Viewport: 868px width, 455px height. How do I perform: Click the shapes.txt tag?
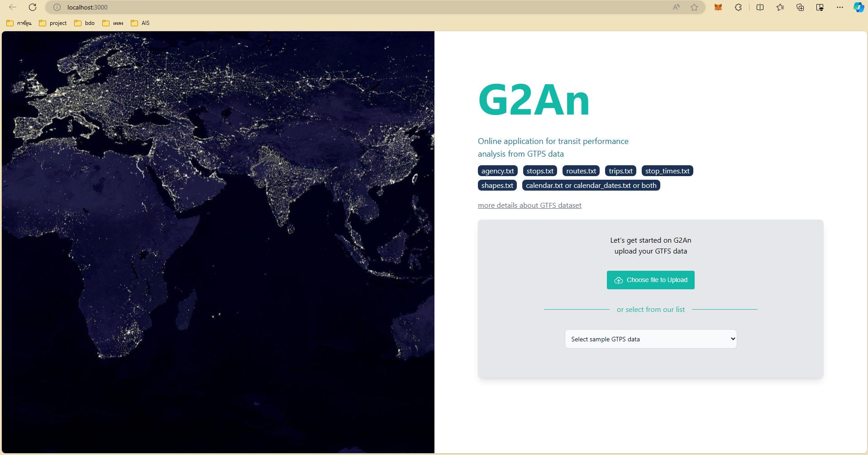pos(497,185)
